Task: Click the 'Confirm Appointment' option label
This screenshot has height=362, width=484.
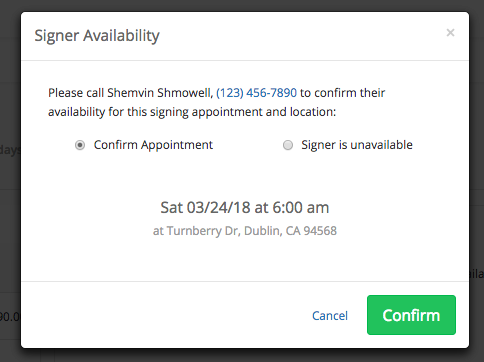Action: tap(153, 145)
